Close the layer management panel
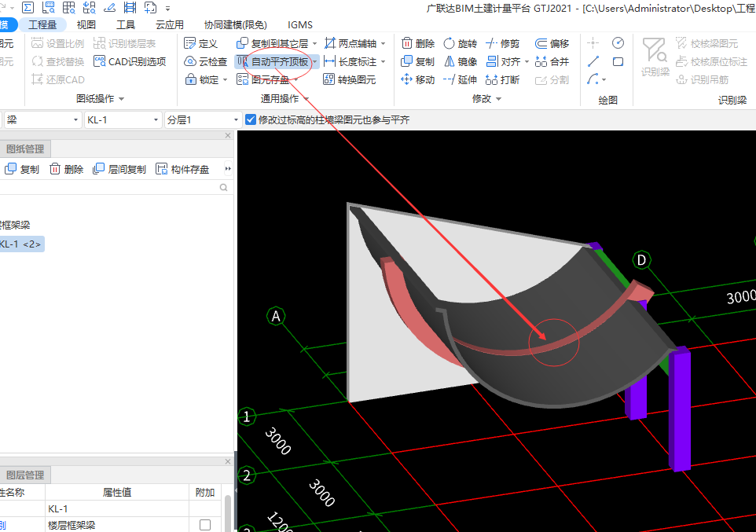This screenshot has width=756, height=532. 228,461
